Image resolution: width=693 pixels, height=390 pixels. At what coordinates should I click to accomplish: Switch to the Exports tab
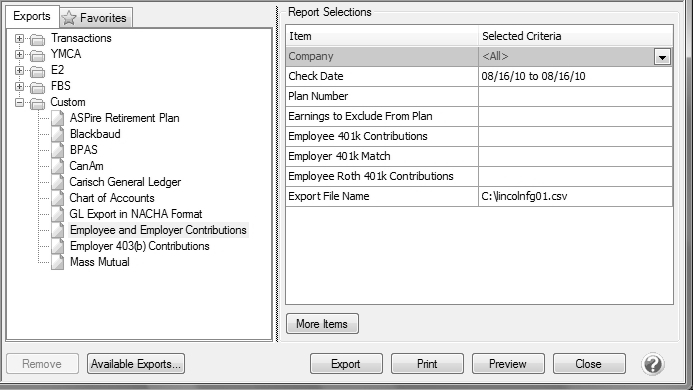pos(32,16)
